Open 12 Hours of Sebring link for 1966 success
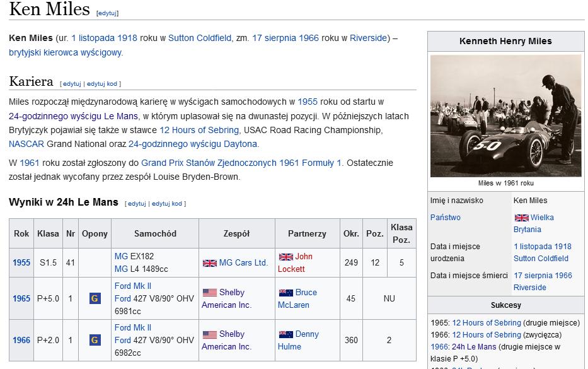The height and width of the screenshot is (369, 588). click(487, 334)
